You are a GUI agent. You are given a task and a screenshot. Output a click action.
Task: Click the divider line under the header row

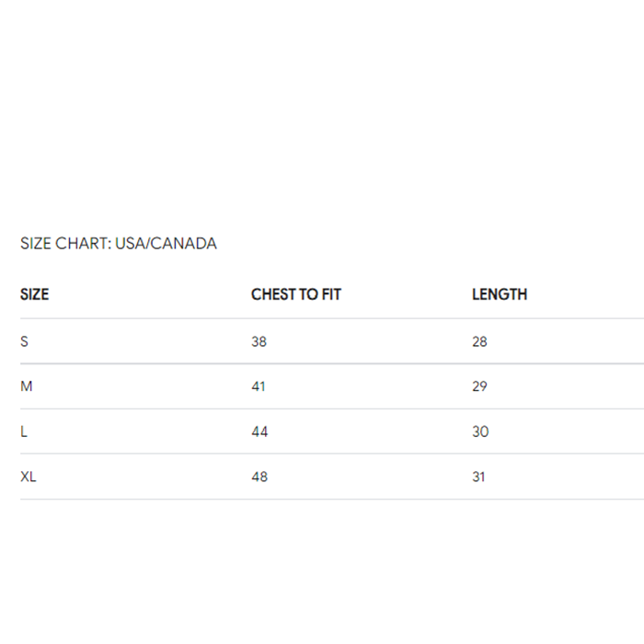[331, 318]
